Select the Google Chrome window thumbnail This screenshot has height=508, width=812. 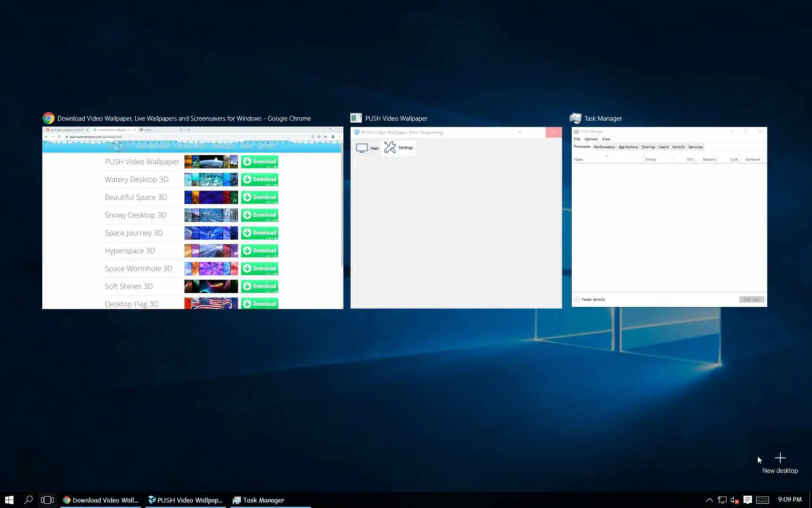pos(192,218)
